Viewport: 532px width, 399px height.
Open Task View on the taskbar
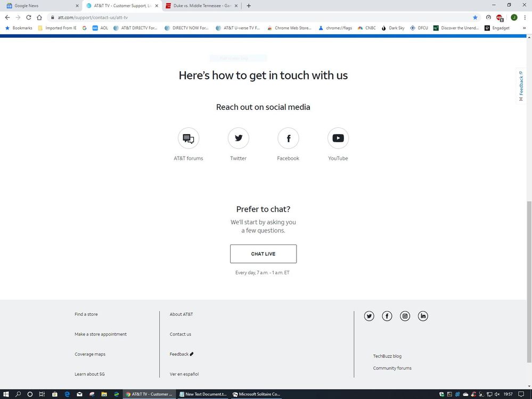(x=42, y=394)
